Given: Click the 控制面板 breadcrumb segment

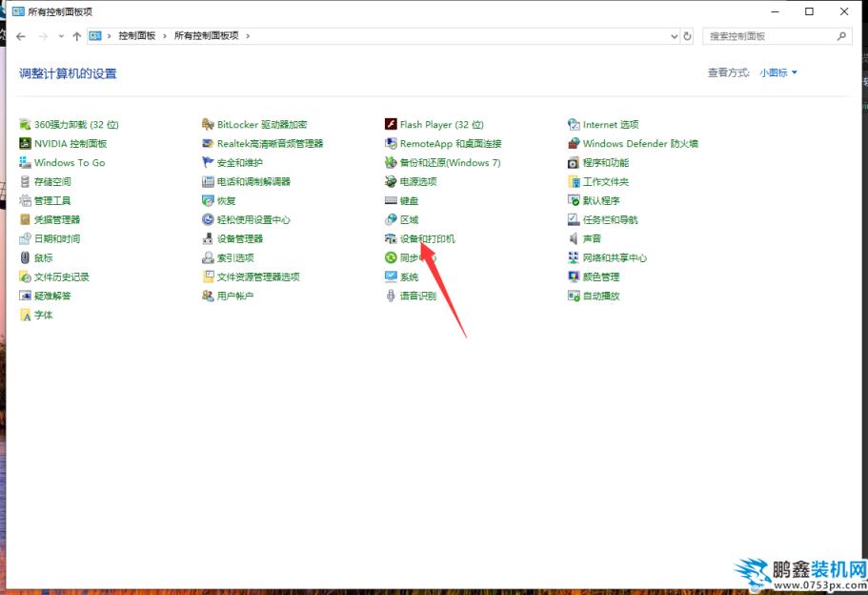Looking at the screenshot, I should click(x=137, y=35).
